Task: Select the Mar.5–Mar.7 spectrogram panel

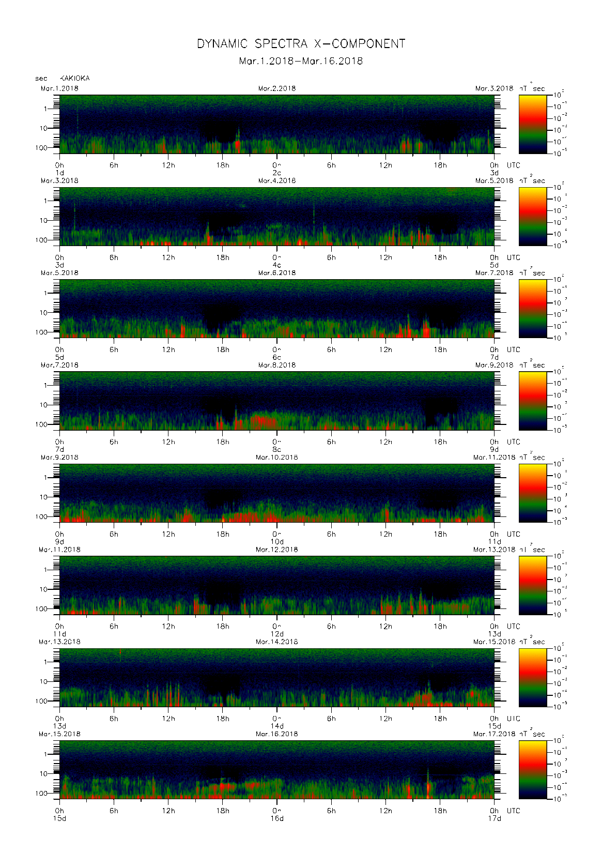Action: tap(277, 309)
